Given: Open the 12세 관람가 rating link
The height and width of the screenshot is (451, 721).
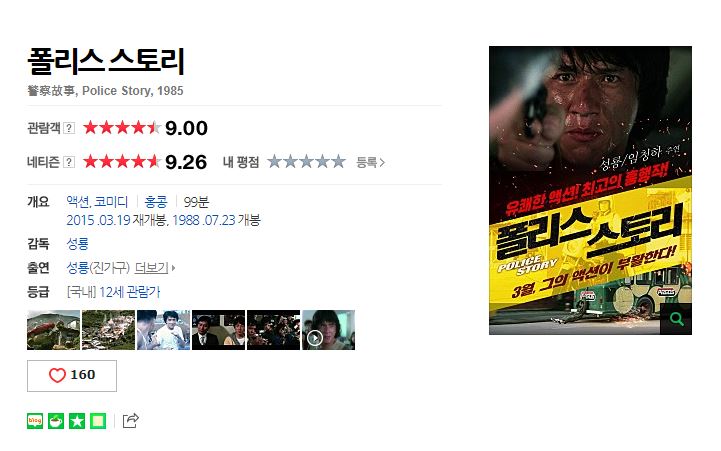Looking at the screenshot, I should (x=130, y=292).
